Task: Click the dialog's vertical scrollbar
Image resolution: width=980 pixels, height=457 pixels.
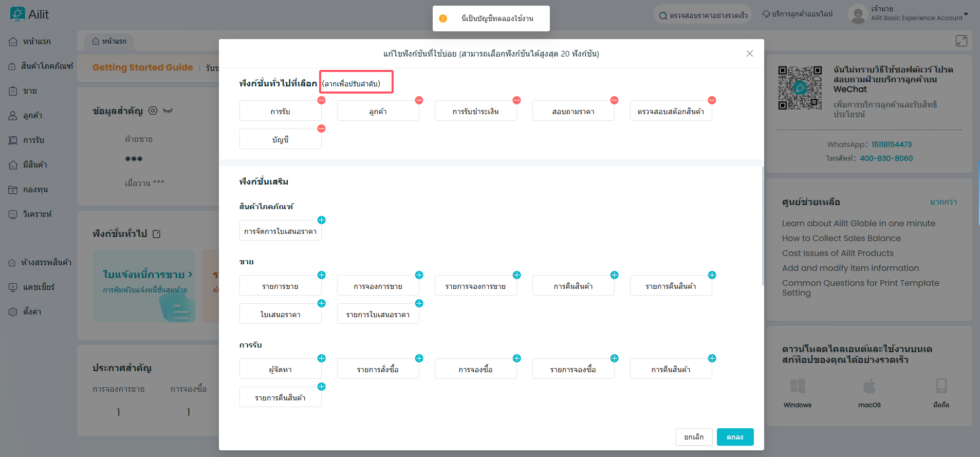Action: tap(762, 226)
